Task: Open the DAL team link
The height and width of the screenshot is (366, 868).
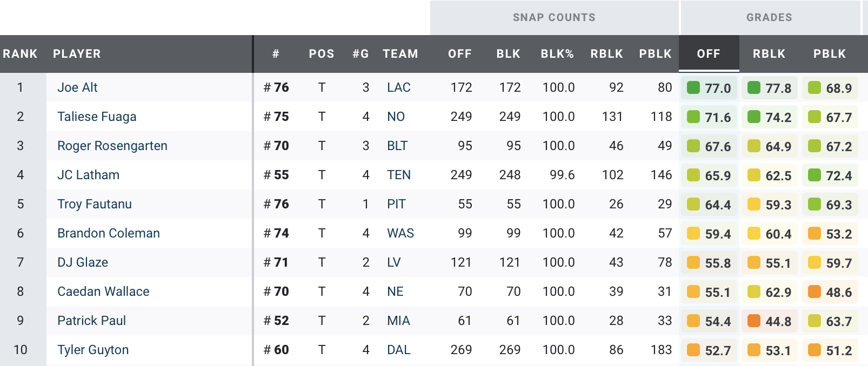Action: click(x=399, y=350)
